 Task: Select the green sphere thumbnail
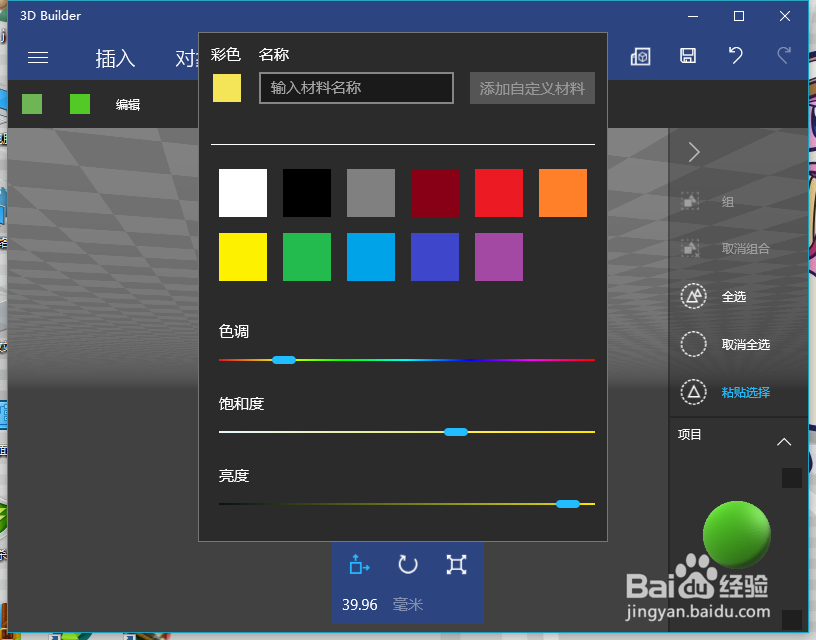click(737, 534)
